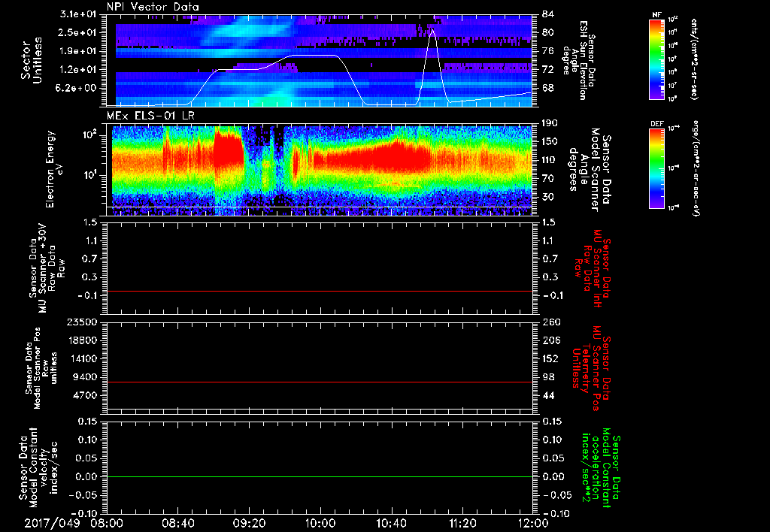Click the 152 telemetry position tick
This screenshot has height=532, width=770.
point(550,358)
